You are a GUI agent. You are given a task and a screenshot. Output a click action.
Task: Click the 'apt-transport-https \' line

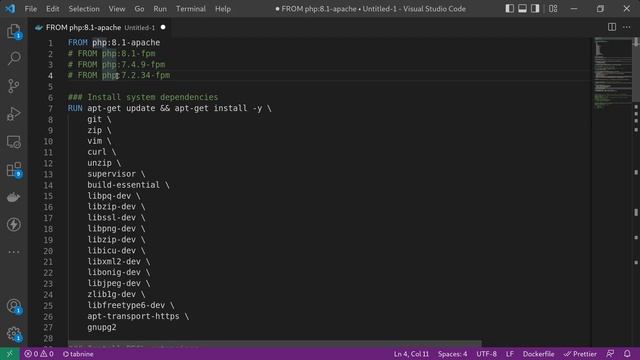tap(138, 316)
